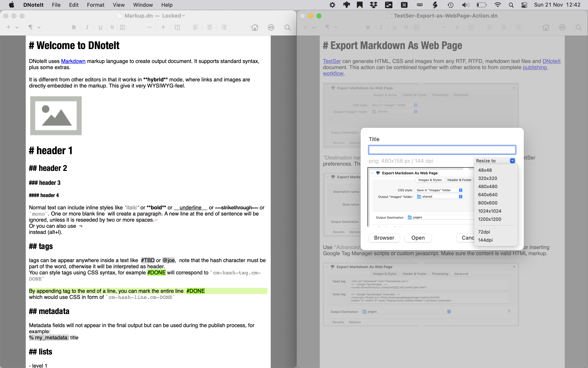Viewport: 588px width, 368px height.
Task: Open publishing workflow link
Action: click(535, 67)
